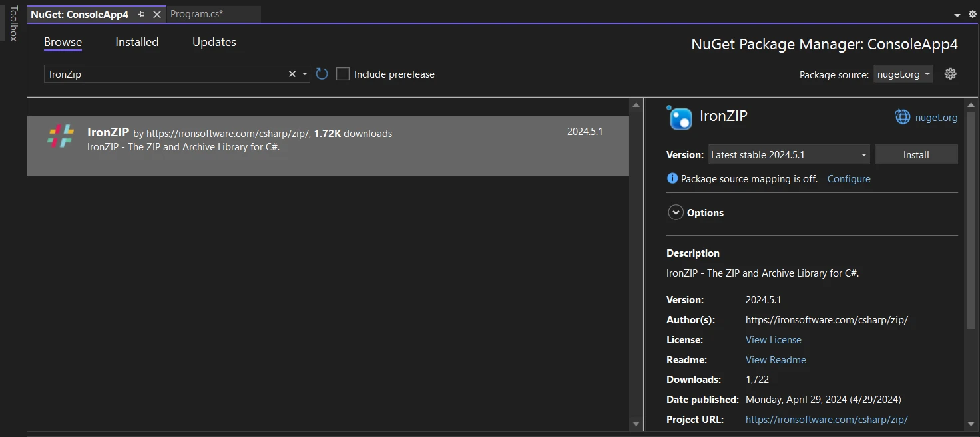Click the refresh search results icon

click(322, 74)
